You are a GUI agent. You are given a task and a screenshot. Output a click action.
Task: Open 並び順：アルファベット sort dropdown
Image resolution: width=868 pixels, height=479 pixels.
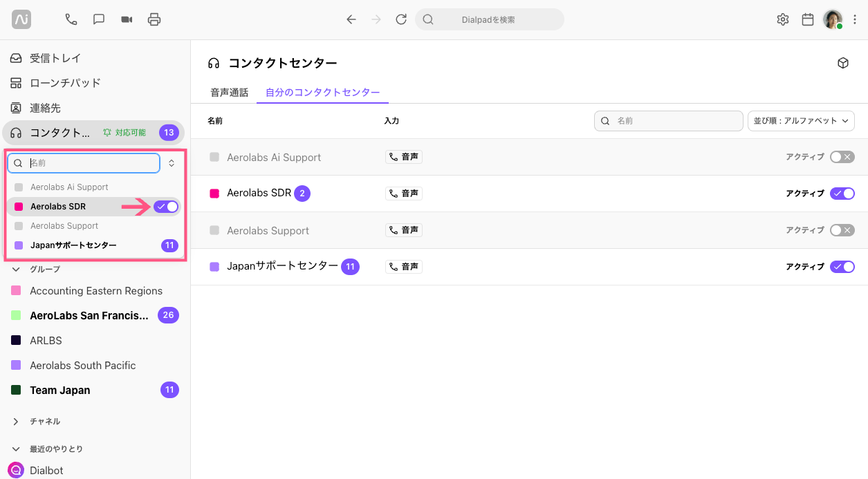click(801, 120)
